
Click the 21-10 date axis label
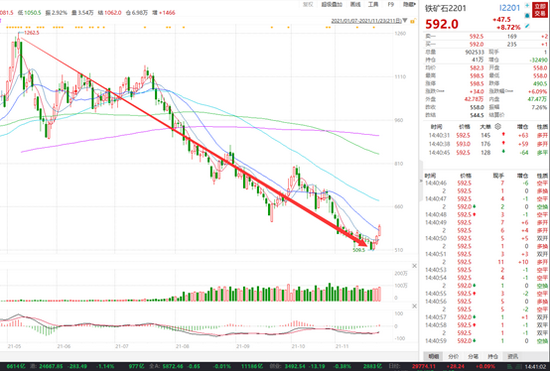click(x=298, y=346)
